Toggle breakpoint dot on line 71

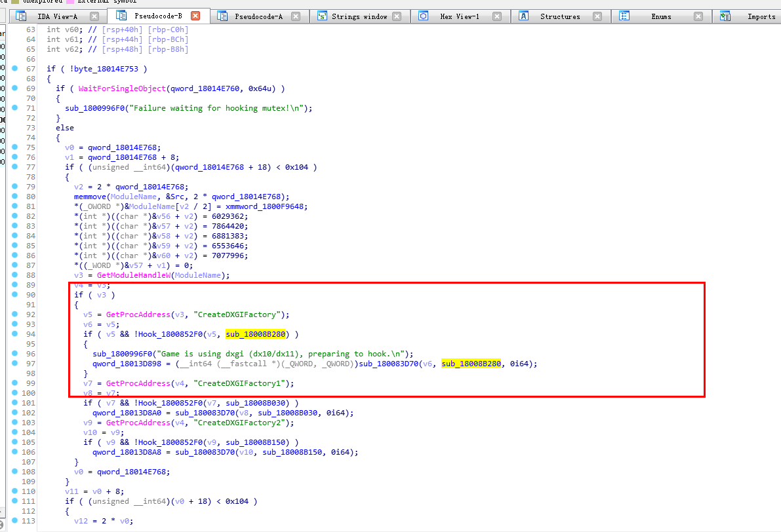(15, 107)
